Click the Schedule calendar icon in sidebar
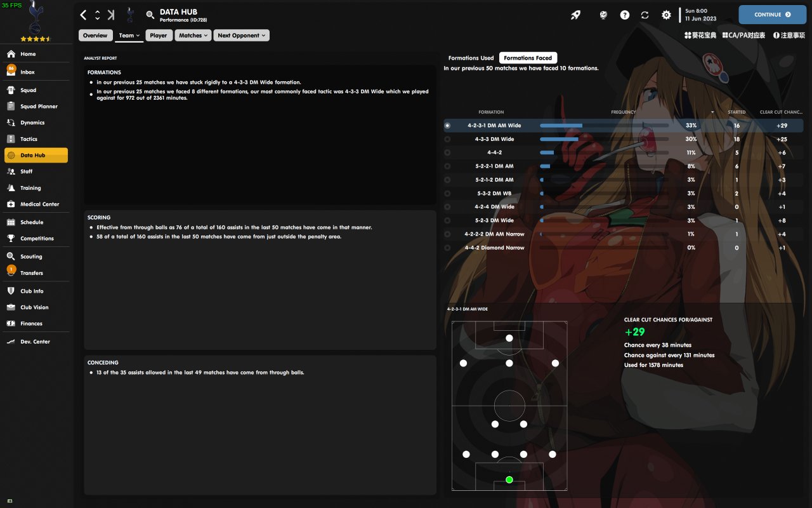This screenshot has width=812, height=508. 11,222
